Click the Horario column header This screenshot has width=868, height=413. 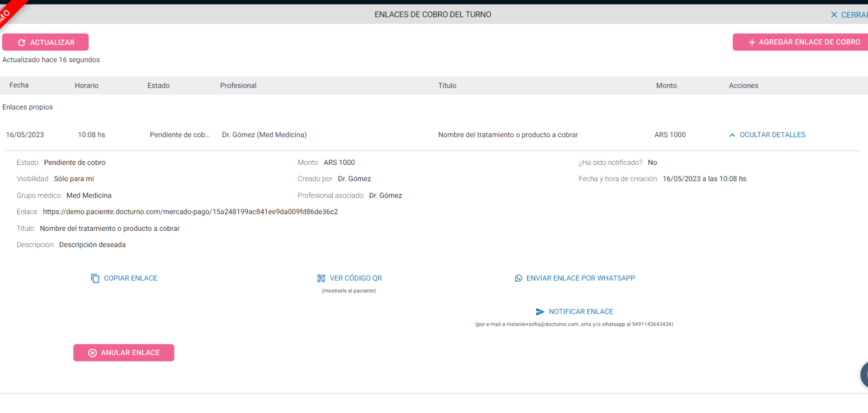pyautogui.click(x=87, y=86)
